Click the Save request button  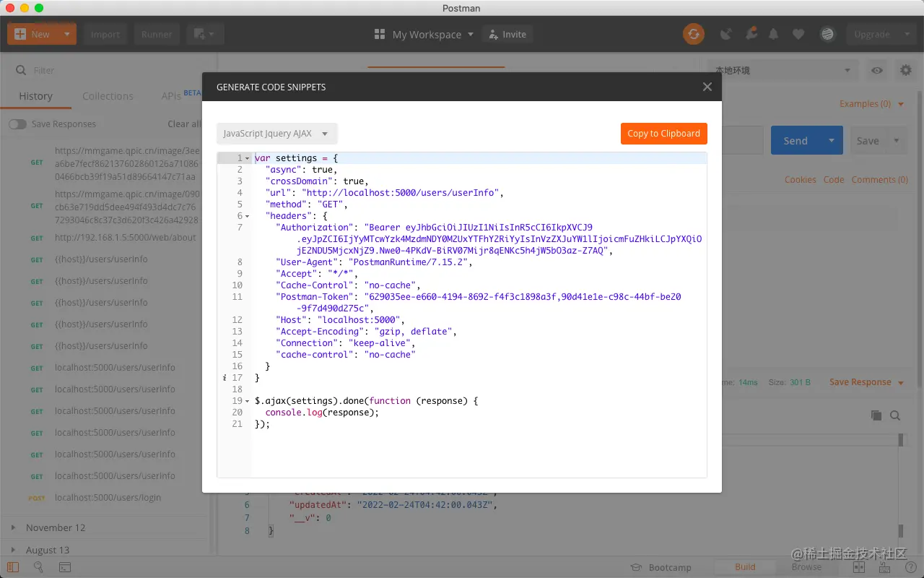coord(868,141)
